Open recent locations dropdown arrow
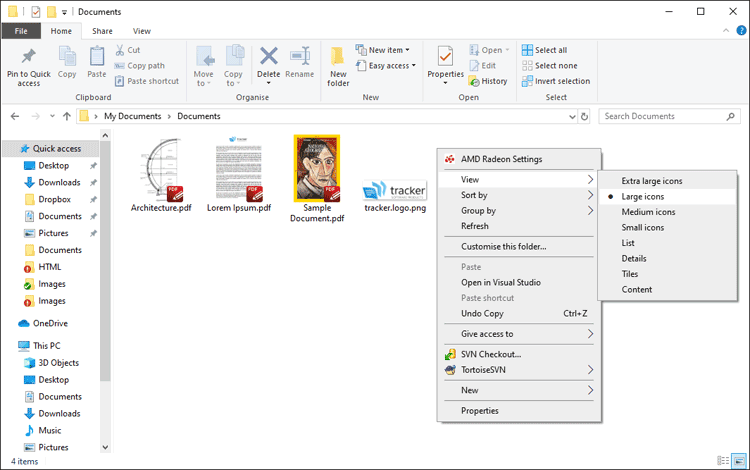This screenshot has width=750, height=470. (52, 116)
